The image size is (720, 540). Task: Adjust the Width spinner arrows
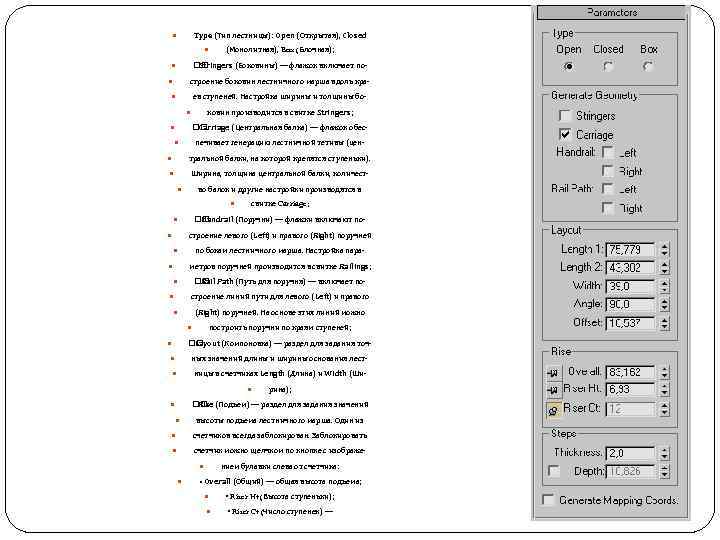pyautogui.click(x=664, y=286)
